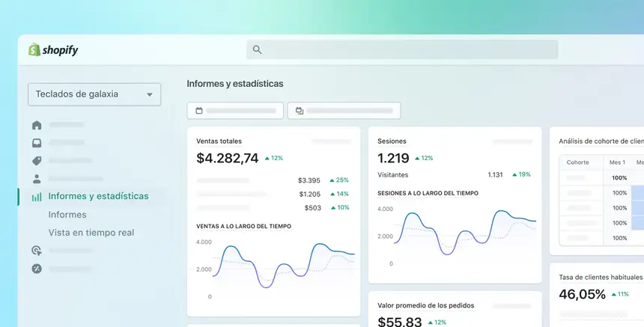The width and height of the screenshot is (644, 327).
Task: Open the Informes submenu item
Action: (67, 215)
